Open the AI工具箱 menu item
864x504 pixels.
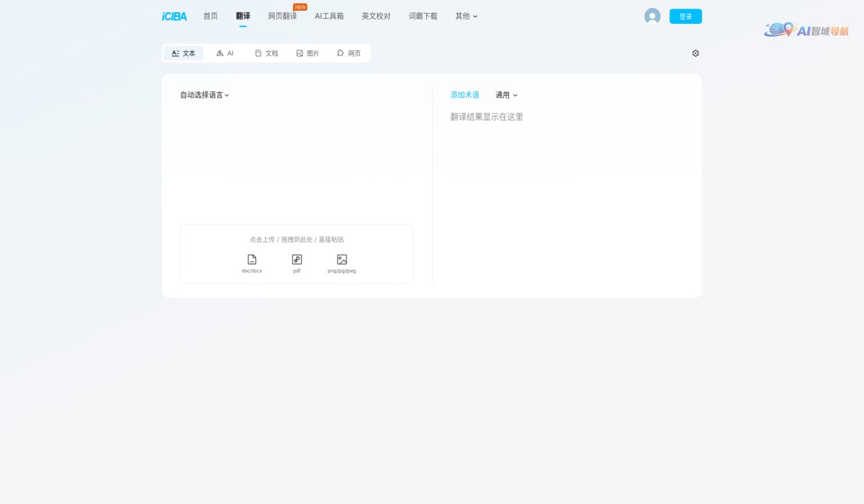[x=330, y=16]
